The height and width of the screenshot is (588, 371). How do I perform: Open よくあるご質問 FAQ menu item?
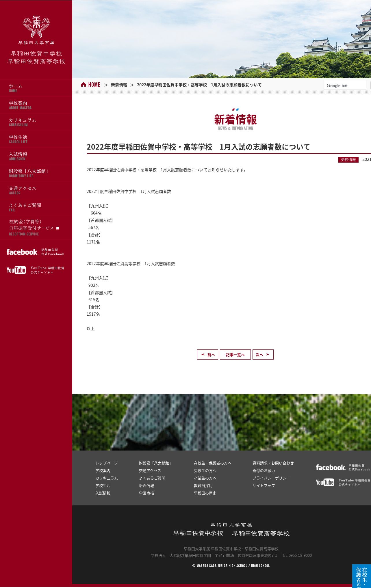[x=36, y=207]
